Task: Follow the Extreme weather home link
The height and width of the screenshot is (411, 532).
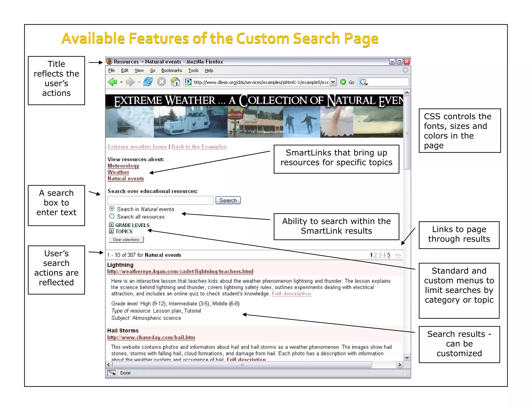Action: (137, 147)
